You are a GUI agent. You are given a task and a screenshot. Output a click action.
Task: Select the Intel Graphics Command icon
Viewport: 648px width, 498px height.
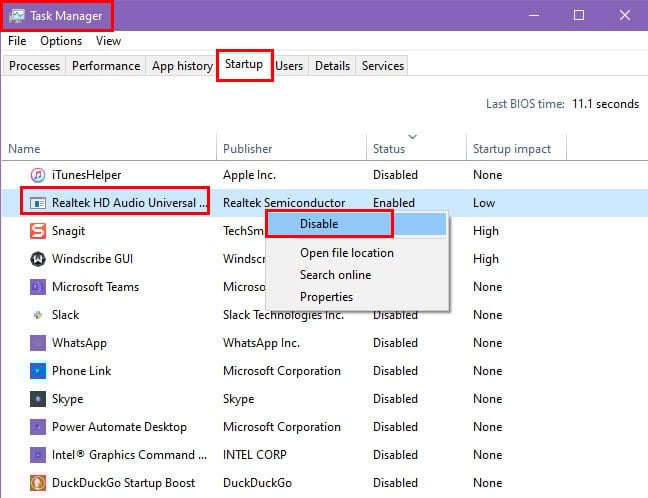[x=38, y=455]
